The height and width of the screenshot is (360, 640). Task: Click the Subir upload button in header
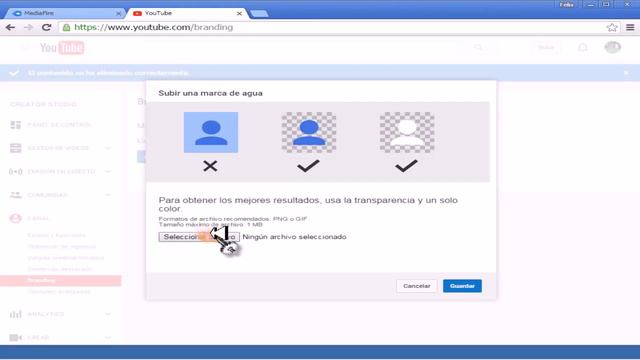546,47
